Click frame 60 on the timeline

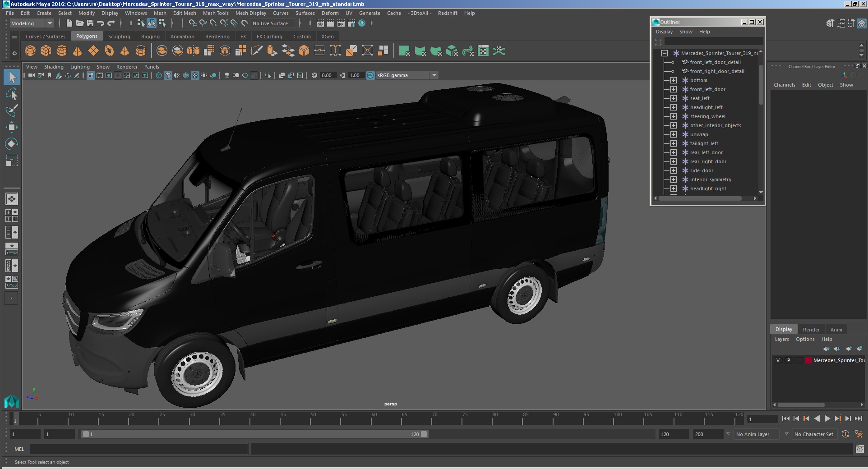click(371, 419)
